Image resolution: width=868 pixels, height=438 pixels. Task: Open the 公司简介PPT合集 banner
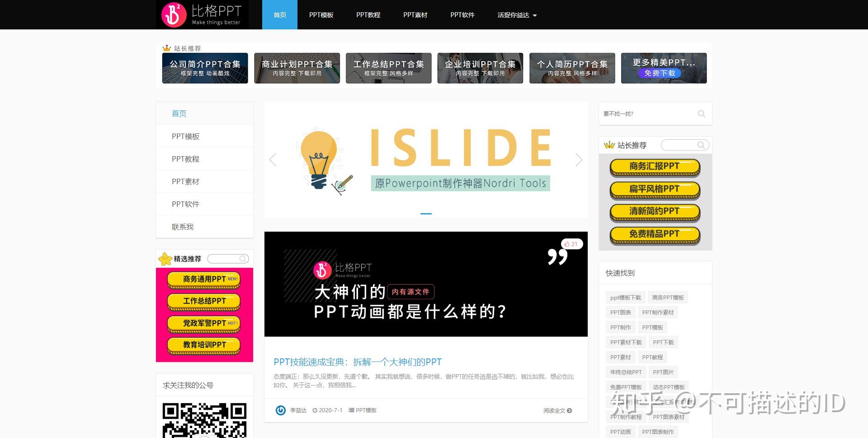click(205, 68)
